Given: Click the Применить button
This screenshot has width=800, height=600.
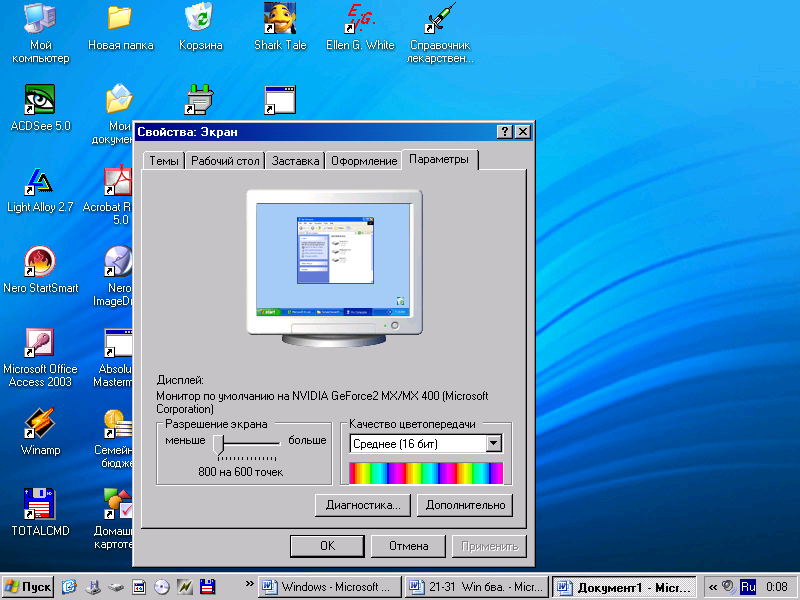Looking at the screenshot, I should click(489, 546).
